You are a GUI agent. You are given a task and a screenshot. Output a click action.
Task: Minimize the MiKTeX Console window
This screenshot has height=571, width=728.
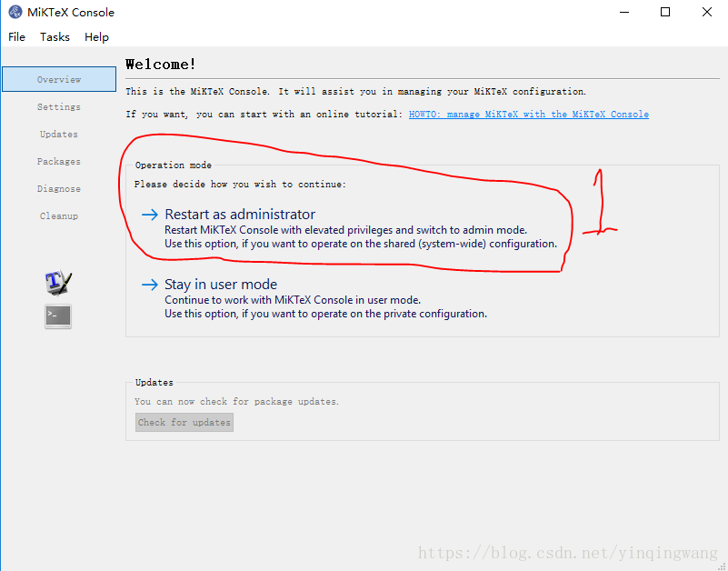pos(625,12)
